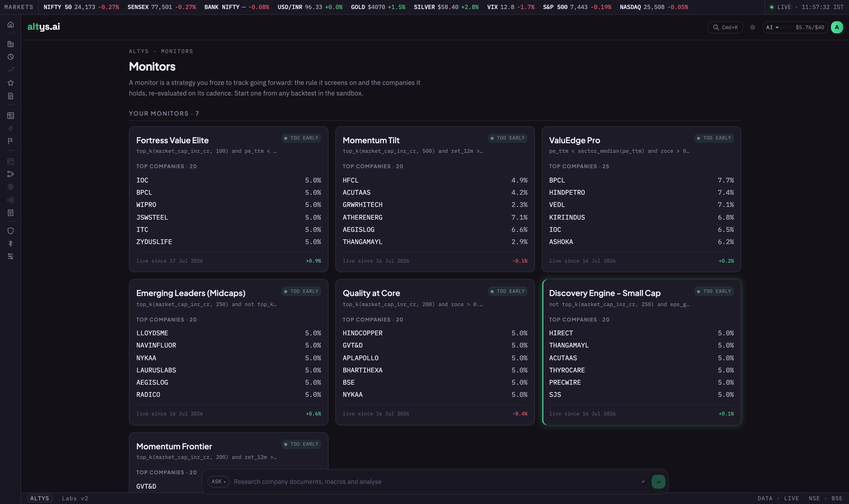Open the document page icon with folded corner
The image size is (849, 504).
11,96
